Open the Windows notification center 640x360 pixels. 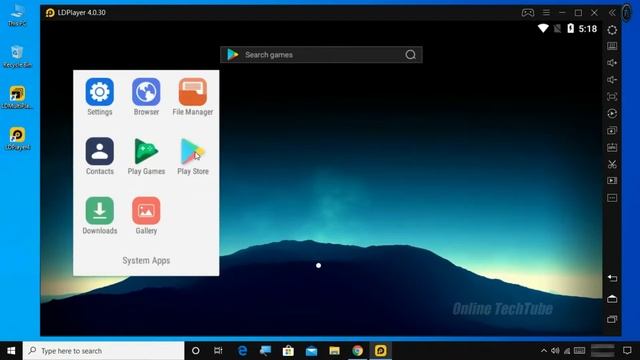coord(627,351)
